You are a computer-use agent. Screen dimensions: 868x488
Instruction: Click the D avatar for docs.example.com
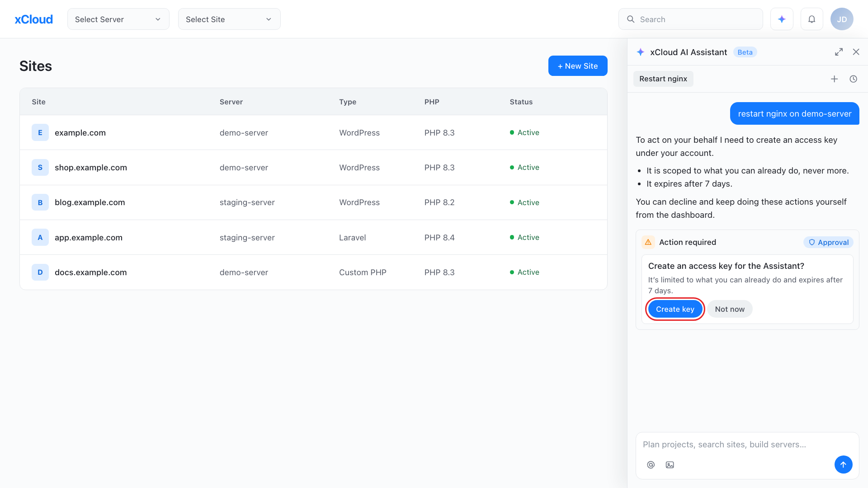point(40,272)
